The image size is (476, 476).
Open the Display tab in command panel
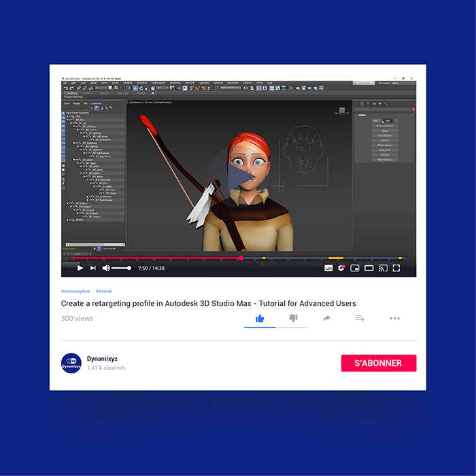pos(379,103)
